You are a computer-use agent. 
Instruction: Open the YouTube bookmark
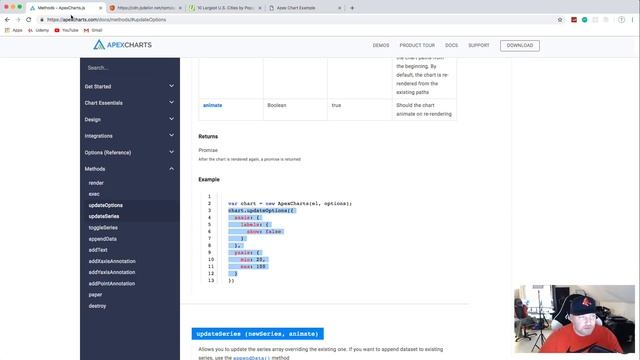[66, 30]
